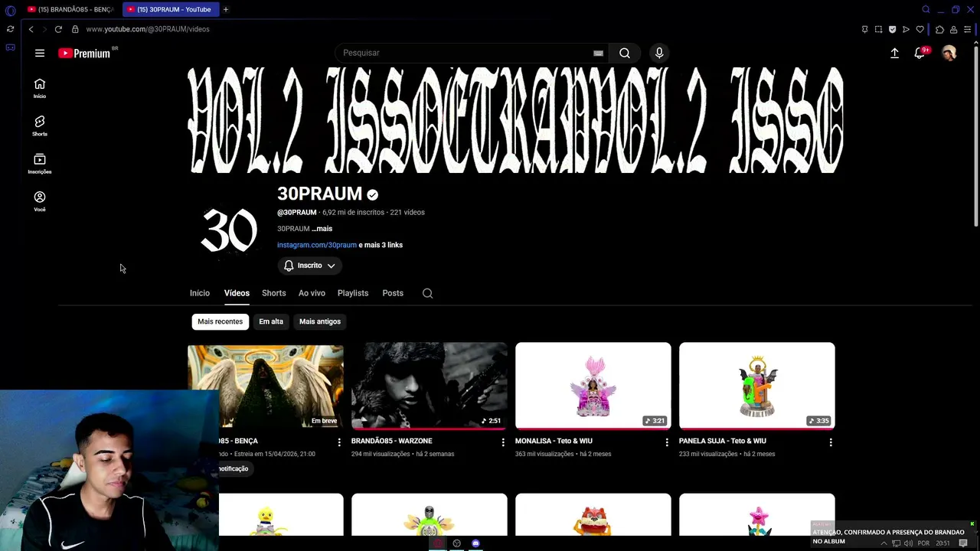The image size is (980, 551).
Task: Open the Opera GX Corner gamepad icon
Action: [10, 47]
